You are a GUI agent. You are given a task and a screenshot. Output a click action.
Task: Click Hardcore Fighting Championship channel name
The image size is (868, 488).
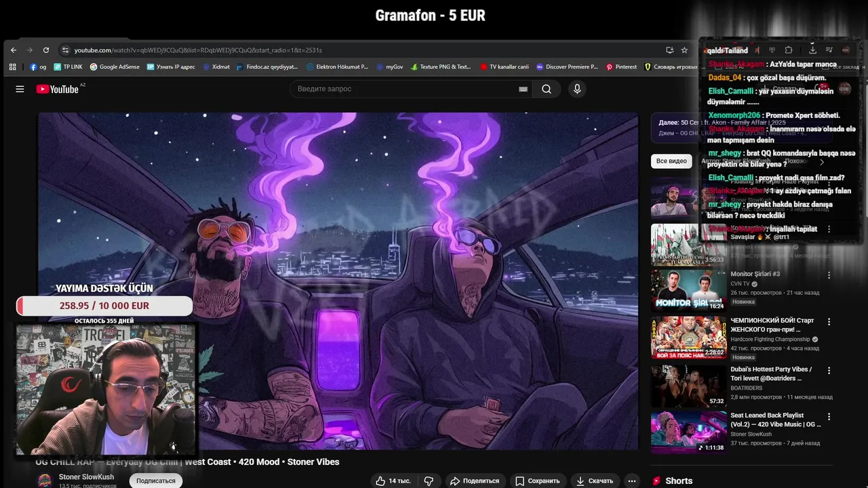[770, 339]
